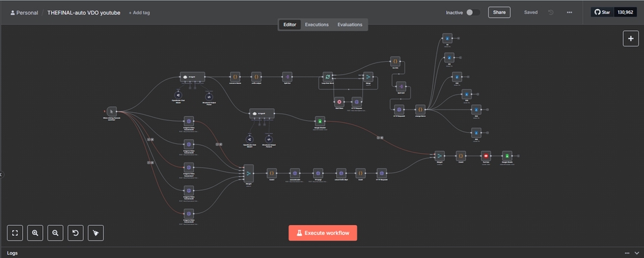
Task: Click the 130,962 star count
Action: pyautogui.click(x=625, y=12)
